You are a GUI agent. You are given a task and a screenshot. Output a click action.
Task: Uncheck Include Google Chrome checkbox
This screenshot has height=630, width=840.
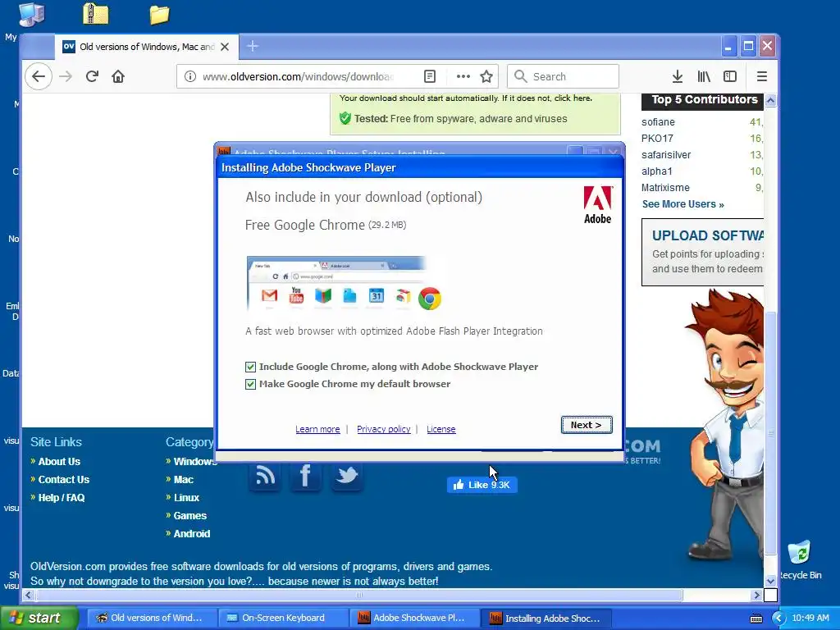pos(250,367)
